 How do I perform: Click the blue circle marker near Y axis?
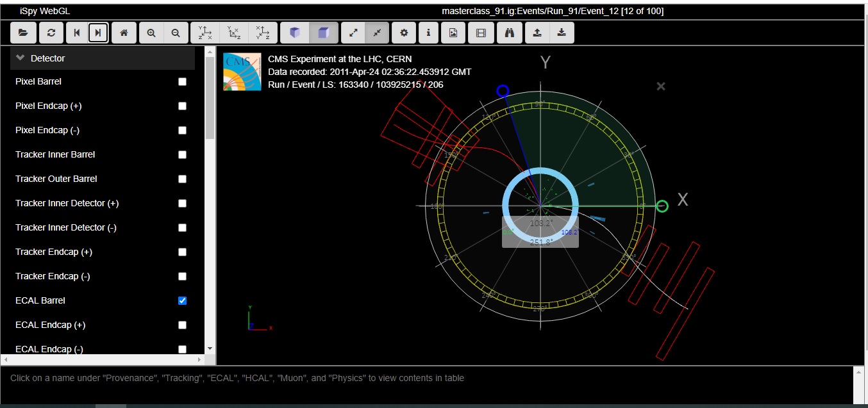point(503,92)
